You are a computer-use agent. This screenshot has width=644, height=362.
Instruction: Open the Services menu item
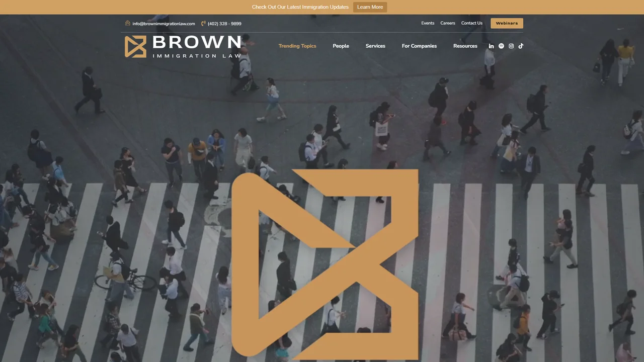[375, 46]
